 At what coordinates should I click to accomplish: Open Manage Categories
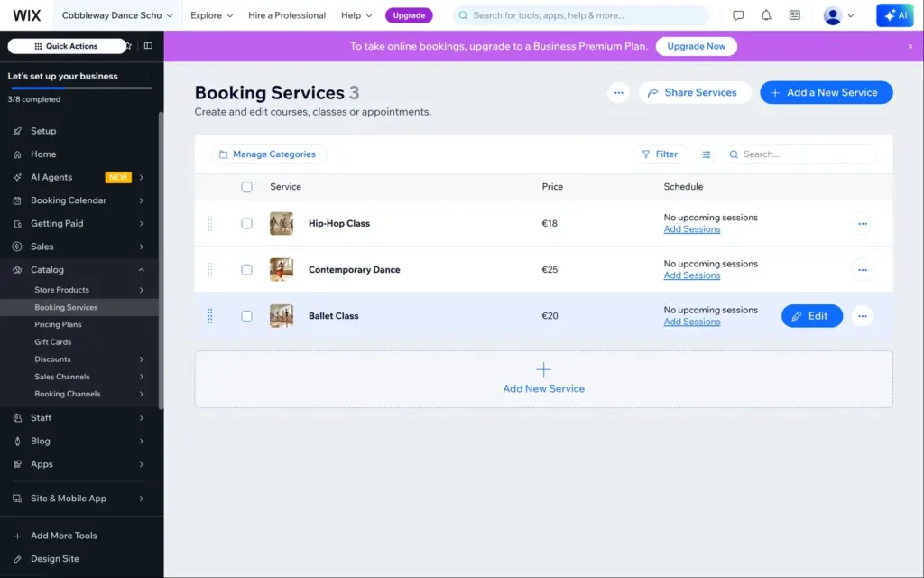[x=267, y=154]
